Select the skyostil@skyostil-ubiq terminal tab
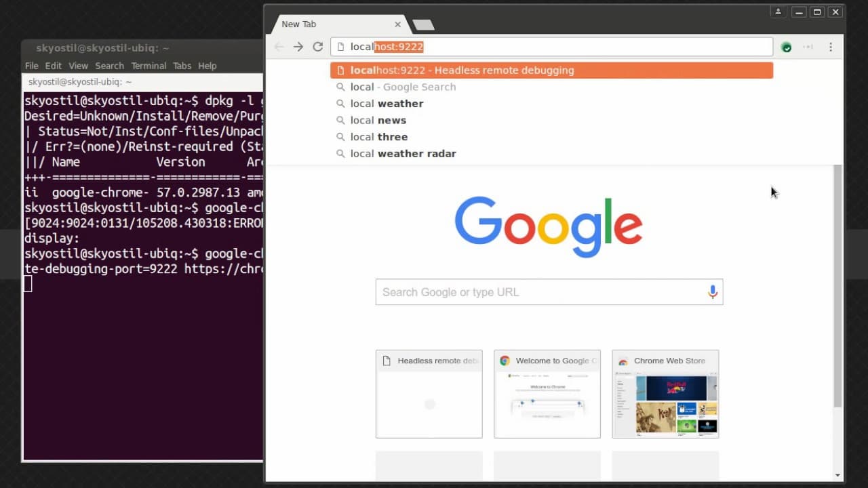This screenshot has height=488, width=868. (144, 82)
